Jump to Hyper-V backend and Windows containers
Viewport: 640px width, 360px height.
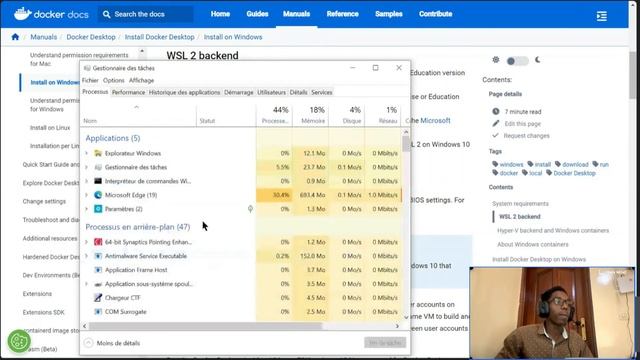pyautogui.click(x=553, y=231)
